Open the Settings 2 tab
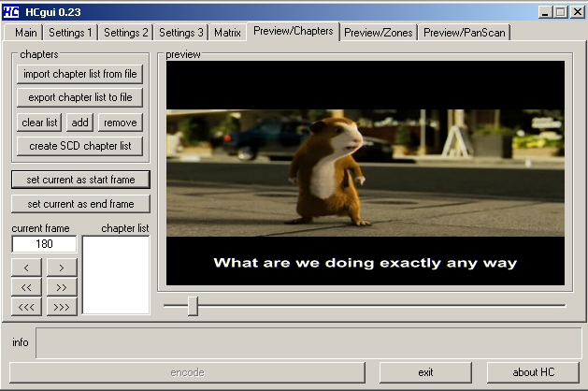 [125, 32]
